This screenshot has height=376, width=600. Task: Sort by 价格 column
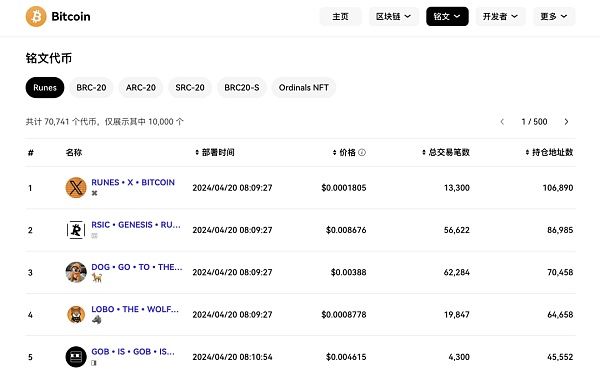click(344, 152)
